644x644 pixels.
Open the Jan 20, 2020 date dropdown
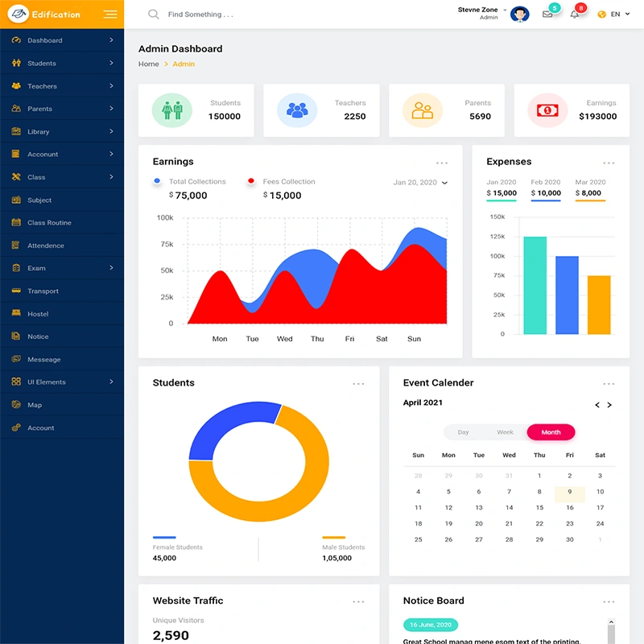(418, 183)
